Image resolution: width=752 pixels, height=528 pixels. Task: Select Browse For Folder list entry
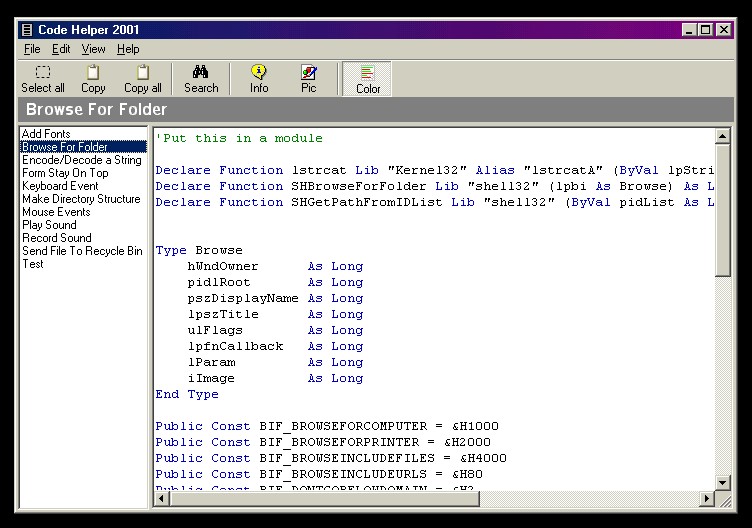pyautogui.click(x=83, y=147)
